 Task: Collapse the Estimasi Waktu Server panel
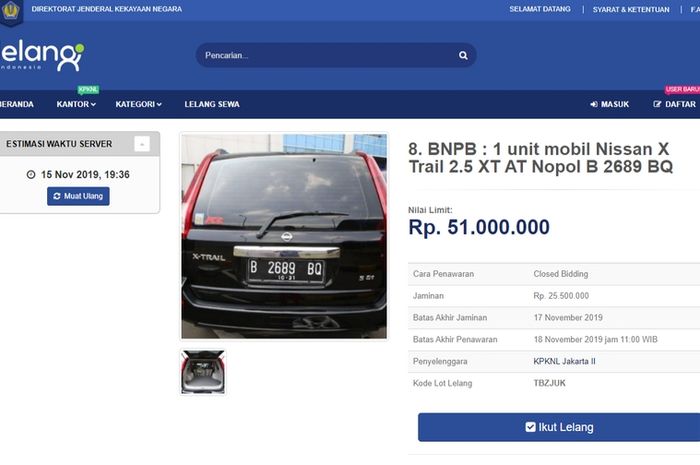click(x=142, y=144)
